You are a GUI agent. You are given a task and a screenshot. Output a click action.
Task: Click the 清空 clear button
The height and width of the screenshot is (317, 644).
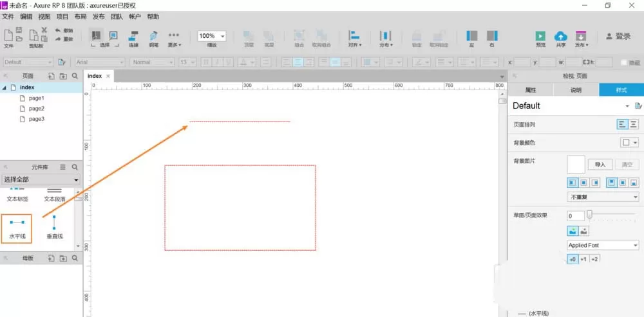coord(627,165)
